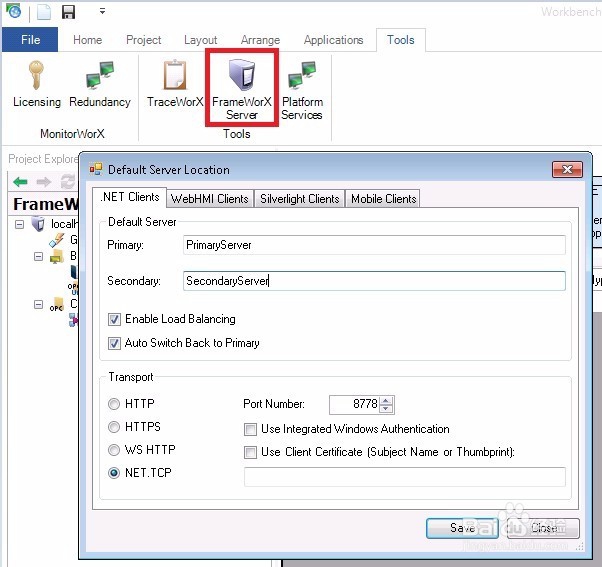Viewport: 602px width, 567px height.
Task: Select the Tools ribbon tab
Action: (400, 40)
